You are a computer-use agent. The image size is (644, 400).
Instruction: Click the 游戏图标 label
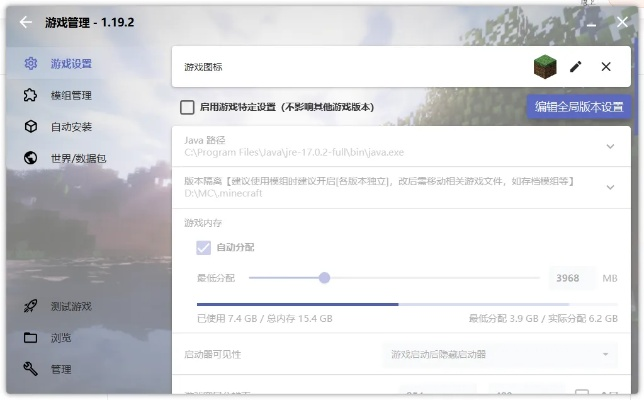203,67
